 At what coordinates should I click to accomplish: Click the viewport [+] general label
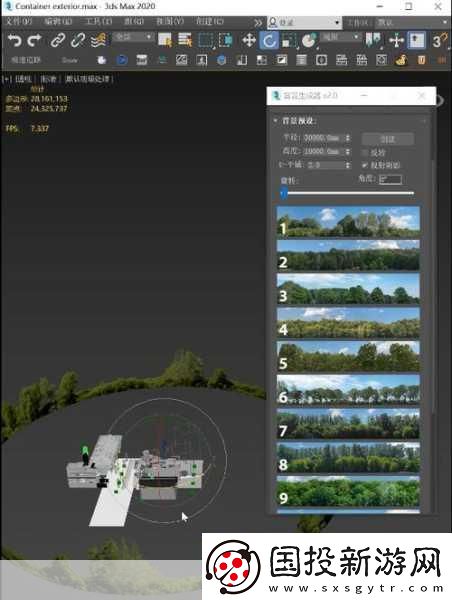[7, 79]
